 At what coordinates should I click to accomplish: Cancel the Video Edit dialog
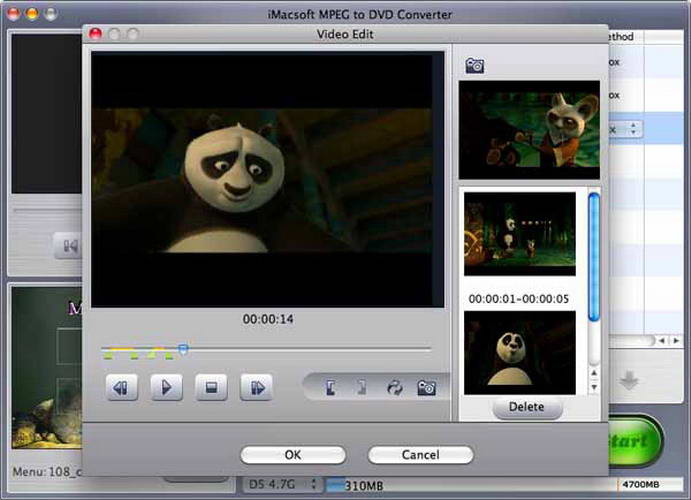click(420, 455)
